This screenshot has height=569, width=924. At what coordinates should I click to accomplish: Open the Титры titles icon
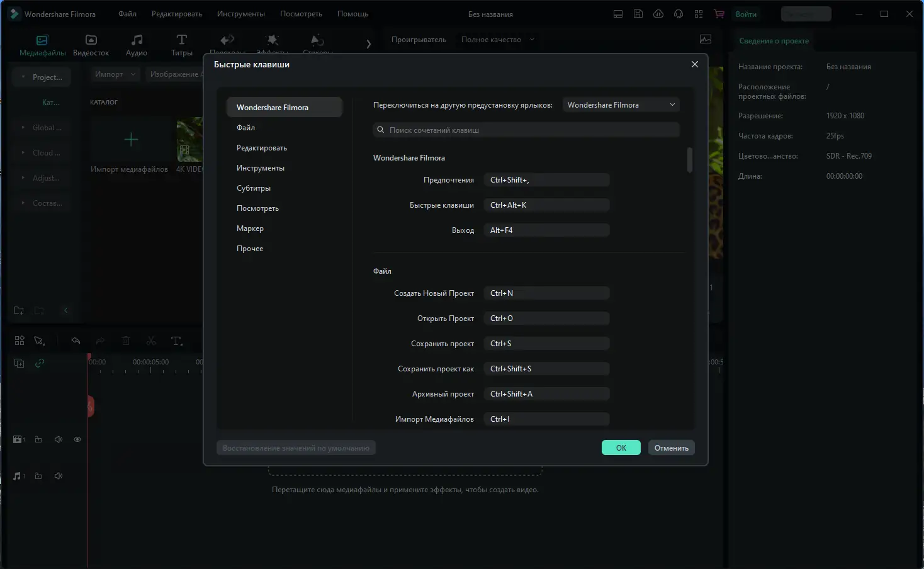(182, 40)
